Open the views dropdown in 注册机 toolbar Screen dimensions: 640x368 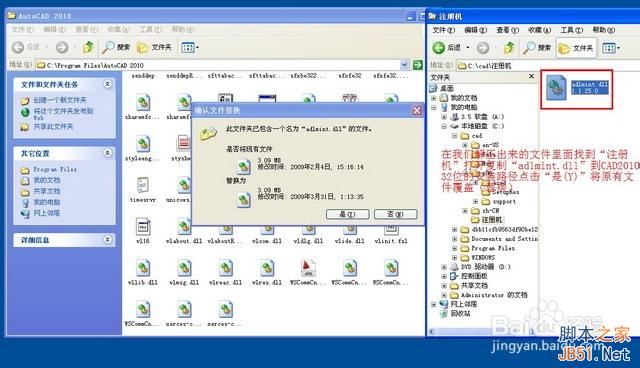coord(611,48)
